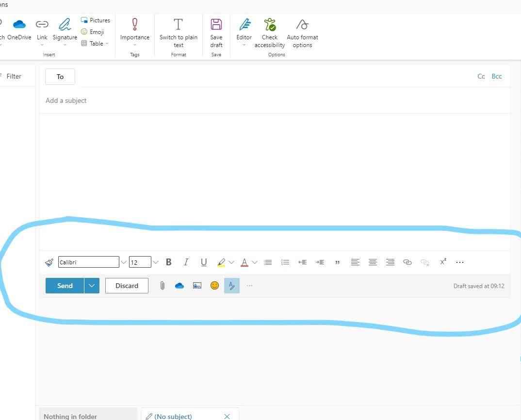Image resolution: width=521 pixels, height=420 pixels.
Task: Open the font size dropdown arrow
Action: click(x=156, y=262)
